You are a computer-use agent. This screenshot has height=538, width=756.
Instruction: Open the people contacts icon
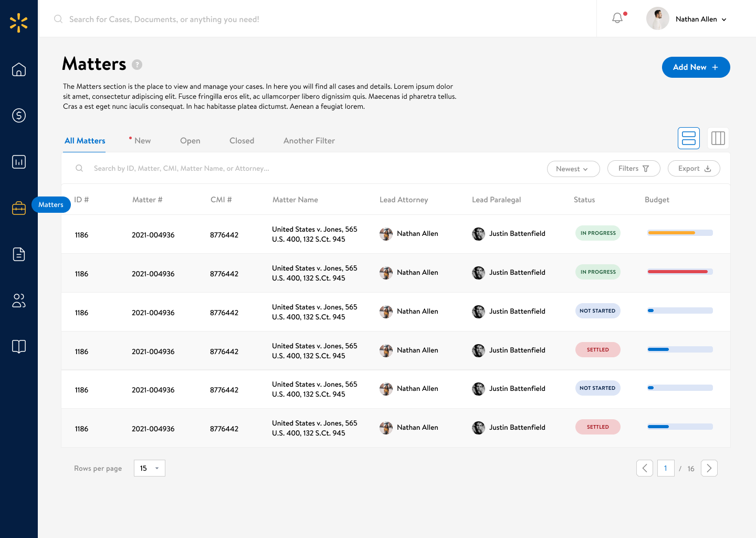click(19, 301)
